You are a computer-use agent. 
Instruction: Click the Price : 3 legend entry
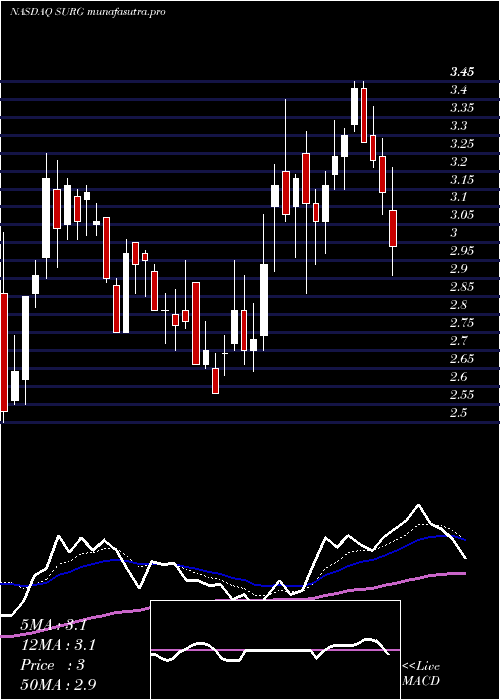52,665
